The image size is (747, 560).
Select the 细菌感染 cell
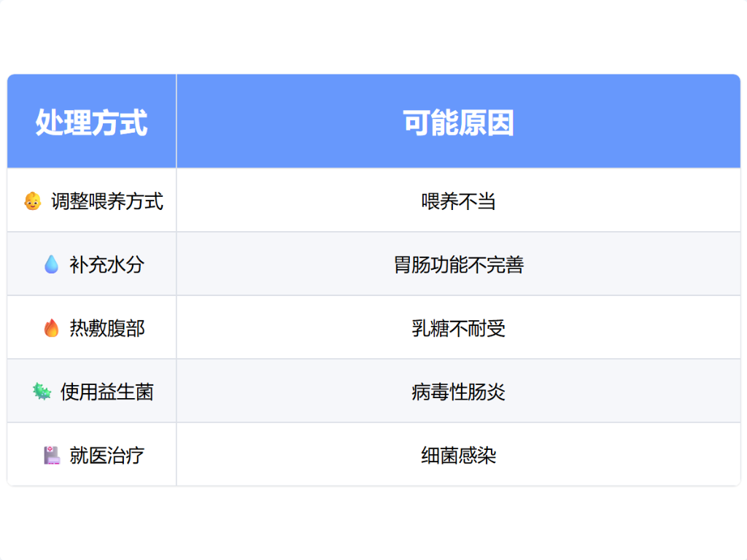pos(458,456)
